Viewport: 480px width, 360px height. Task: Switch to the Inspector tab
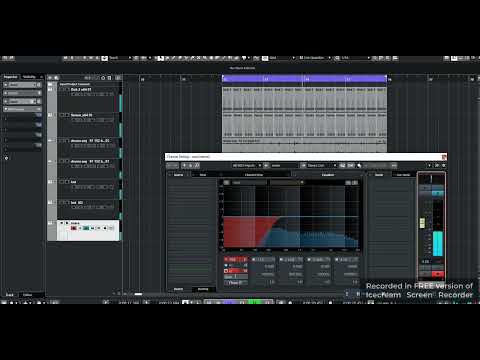(10, 77)
